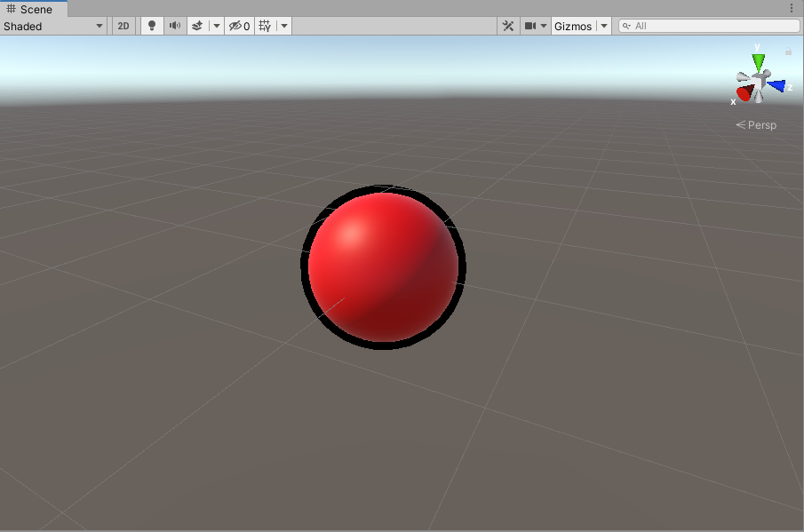Toggle scene lighting bulb icon
Image resolution: width=804 pixels, height=532 pixels.
tap(152, 26)
